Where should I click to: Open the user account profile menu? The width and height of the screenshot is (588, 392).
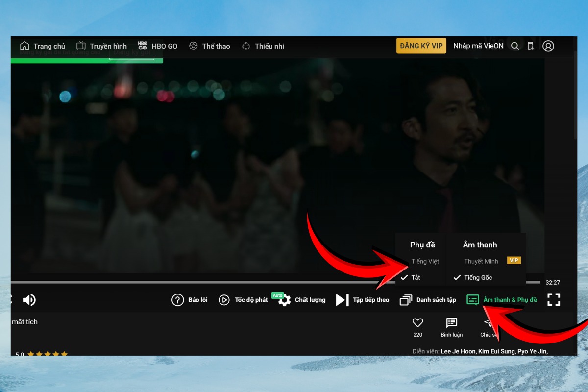click(x=549, y=46)
